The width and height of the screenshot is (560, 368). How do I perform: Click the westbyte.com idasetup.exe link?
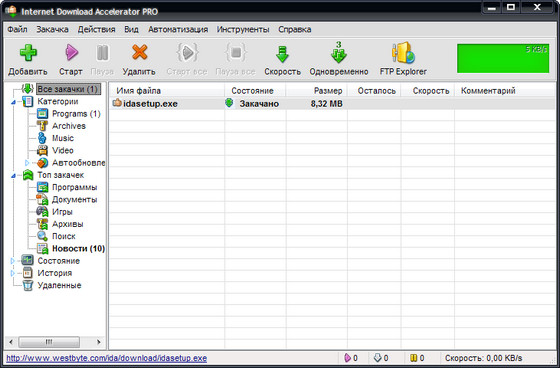(106, 358)
